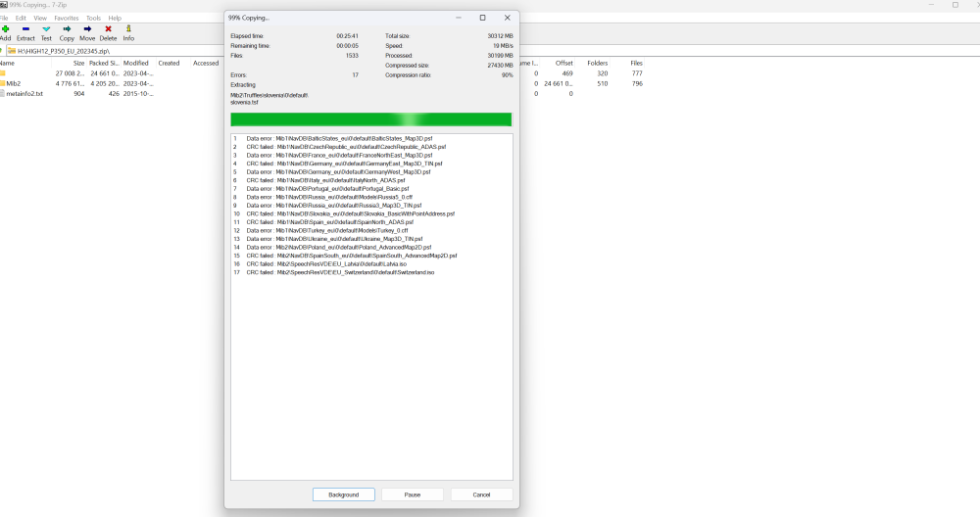980x517 pixels.
Task: Sort by the Accessed column header
Action: point(206,63)
